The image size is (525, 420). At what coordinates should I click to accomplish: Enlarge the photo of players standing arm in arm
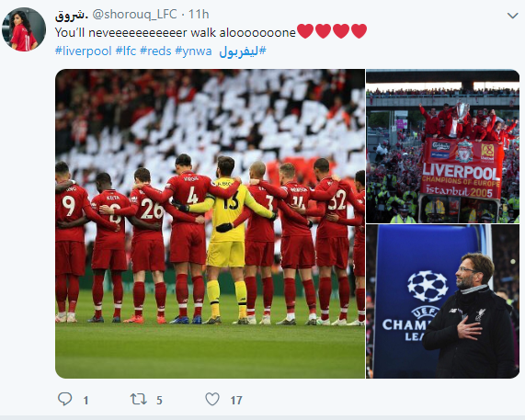[x=210, y=223]
